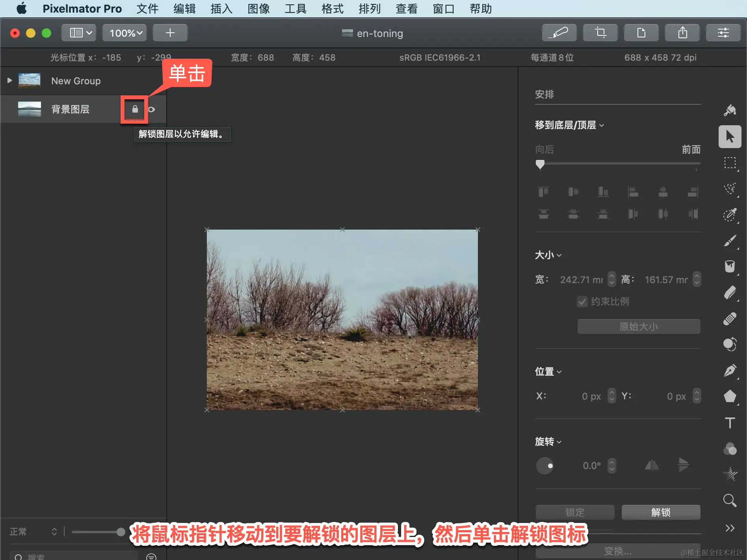
Task: Click the layer opacity slider knob
Action: (x=121, y=532)
